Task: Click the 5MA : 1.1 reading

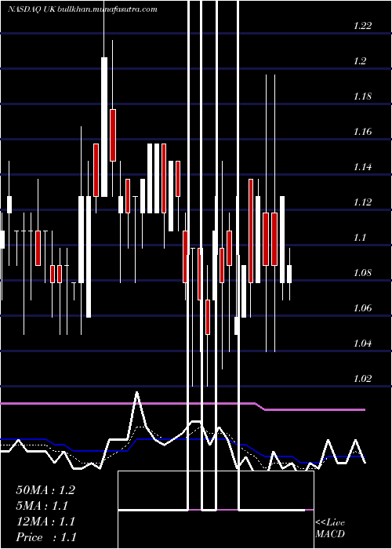Action: click(x=42, y=506)
